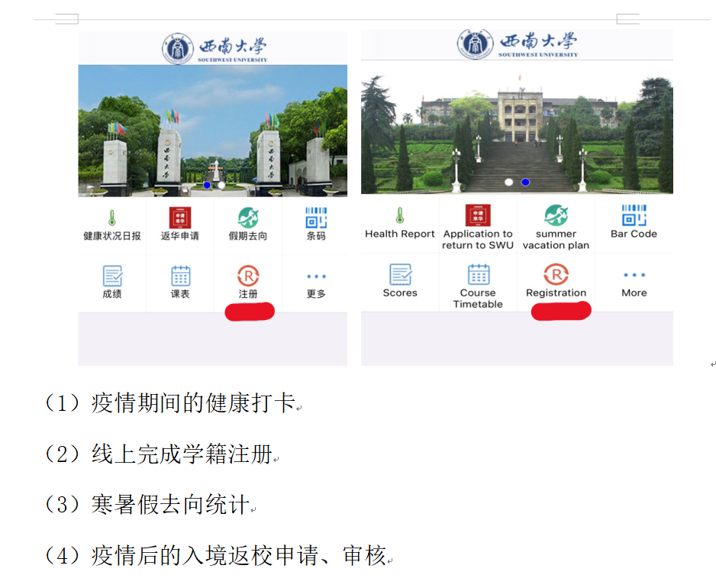Tap the 课表 calendar icon
The image size is (716, 588).
pos(180,276)
